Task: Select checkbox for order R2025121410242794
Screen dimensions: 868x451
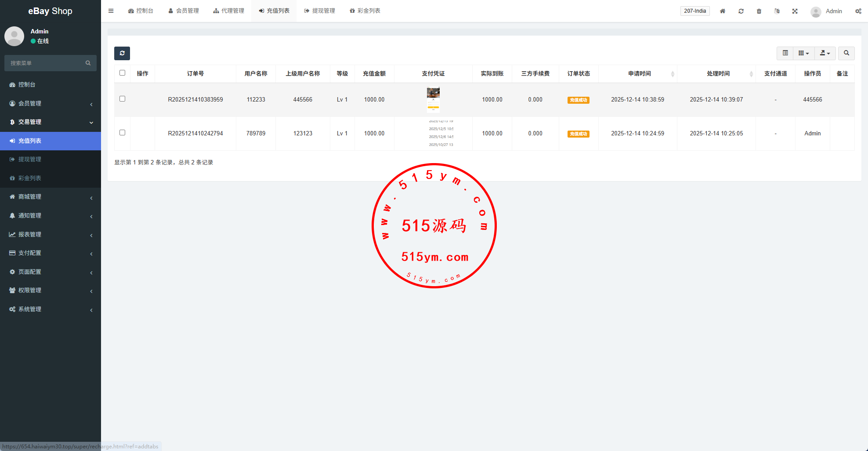Action: click(123, 133)
